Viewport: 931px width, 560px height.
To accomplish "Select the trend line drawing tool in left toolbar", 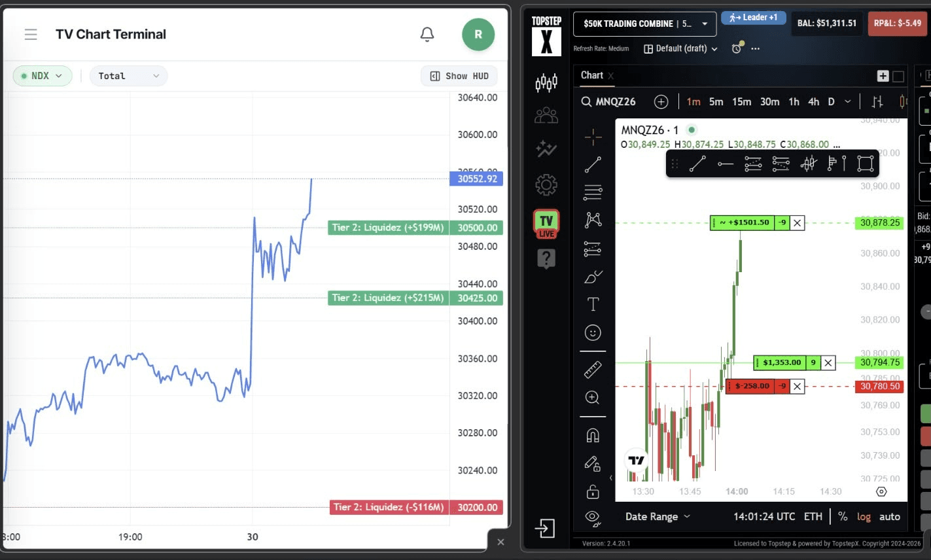I will (593, 165).
